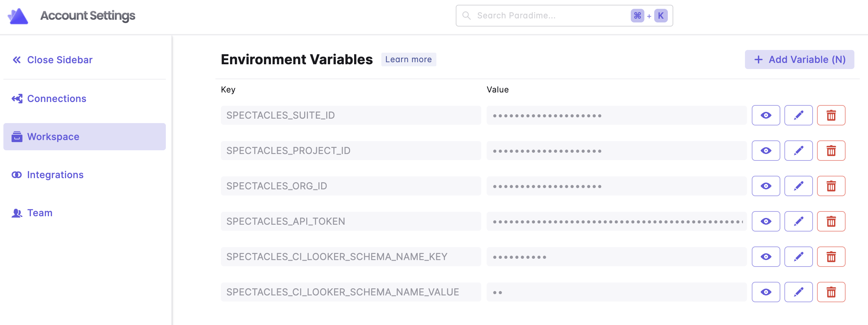
Task: Edit the SPECTACLES_CI_LOOKER_SCHEMA_NAME_VALUE variable
Action: click(x=798, y=292)
